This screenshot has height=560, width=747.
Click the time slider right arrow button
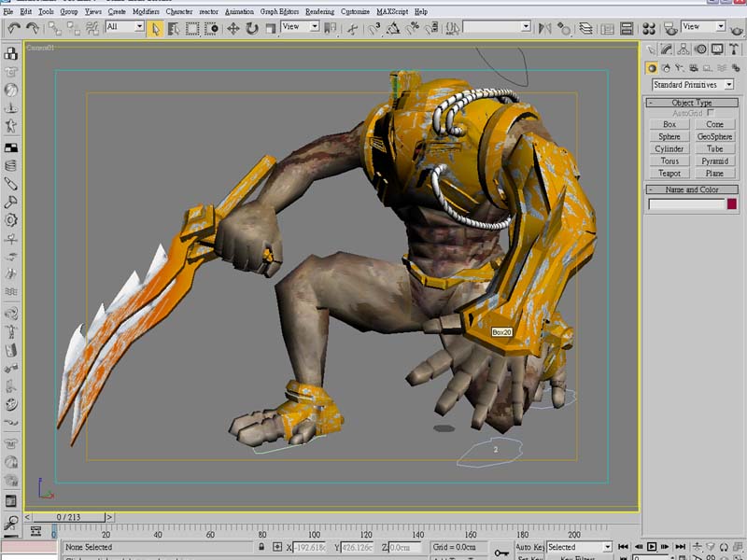coord(109,517)
